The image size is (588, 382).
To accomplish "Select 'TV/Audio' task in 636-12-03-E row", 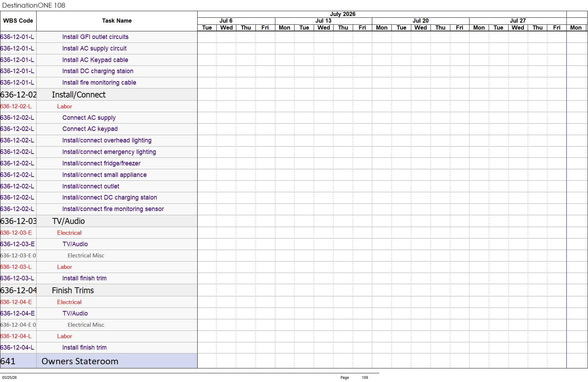I will tap(75, 244).
